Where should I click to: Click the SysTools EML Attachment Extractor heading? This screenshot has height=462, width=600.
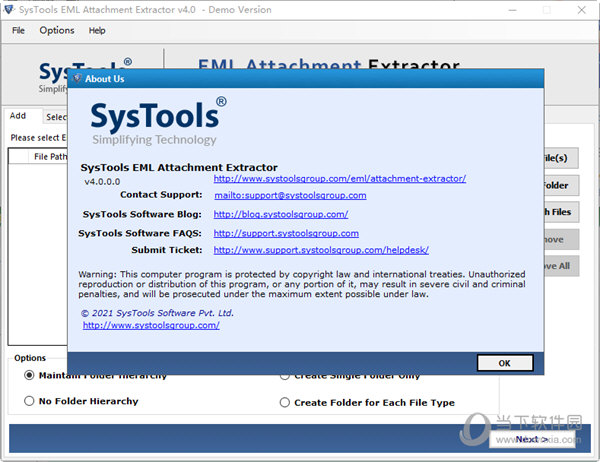pos(179,167)
